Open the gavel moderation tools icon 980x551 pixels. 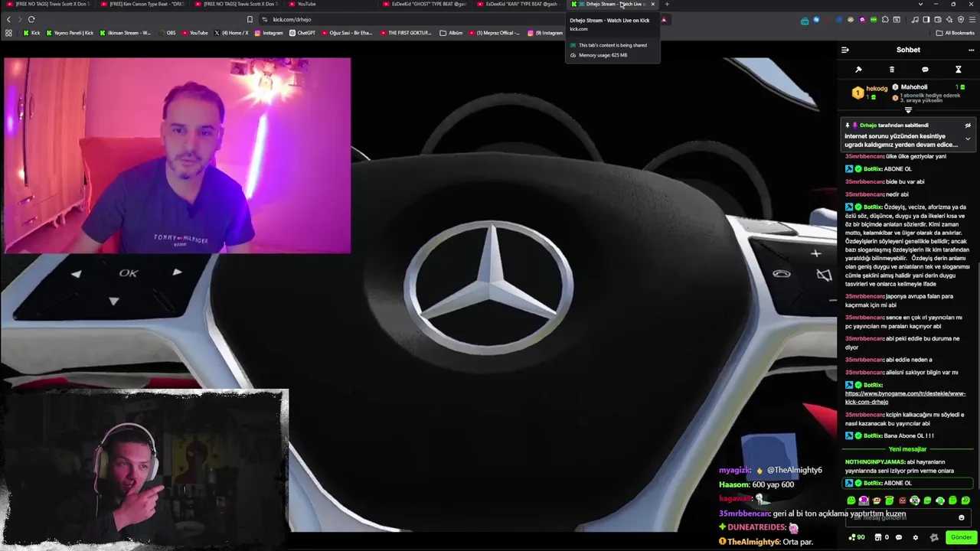click(x=858, y=70)
